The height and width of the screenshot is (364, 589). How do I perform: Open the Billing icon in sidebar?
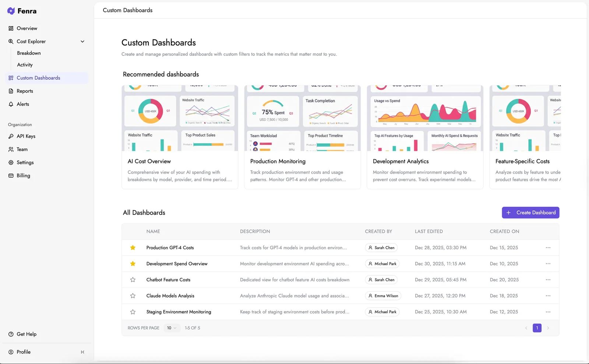(x=11, y=175)
